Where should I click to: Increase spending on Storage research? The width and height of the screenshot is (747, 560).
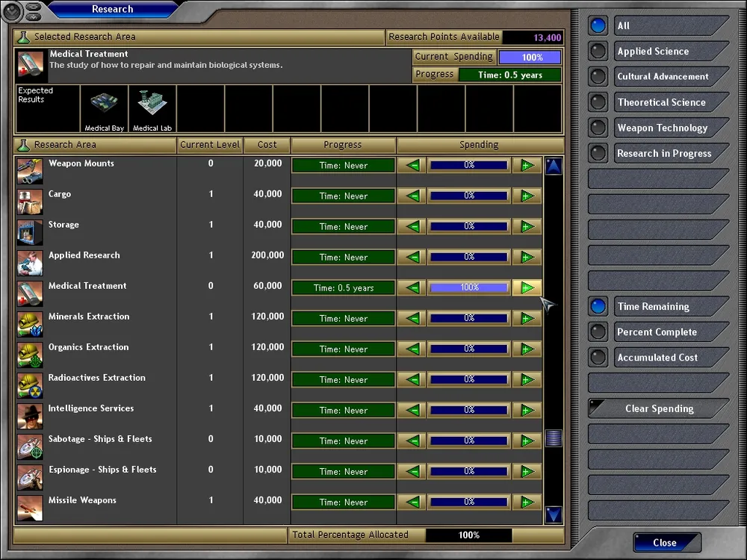[x=527, y=227]
